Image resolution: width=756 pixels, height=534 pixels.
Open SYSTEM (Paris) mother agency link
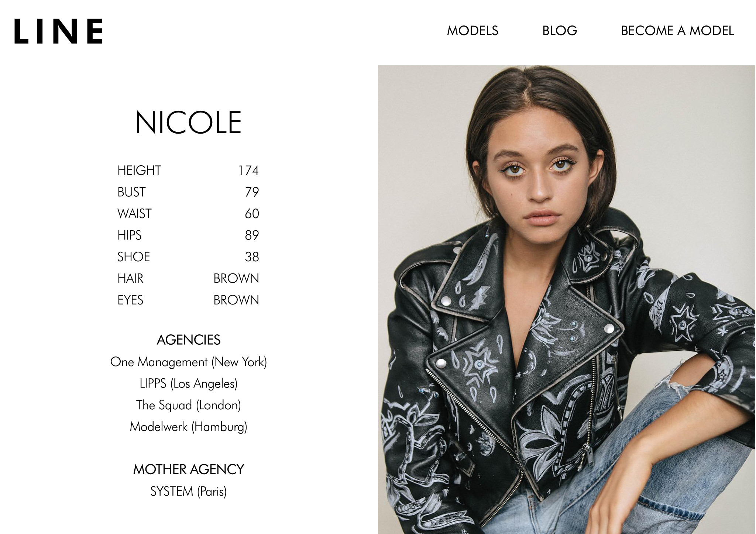[x=189, y=492]
